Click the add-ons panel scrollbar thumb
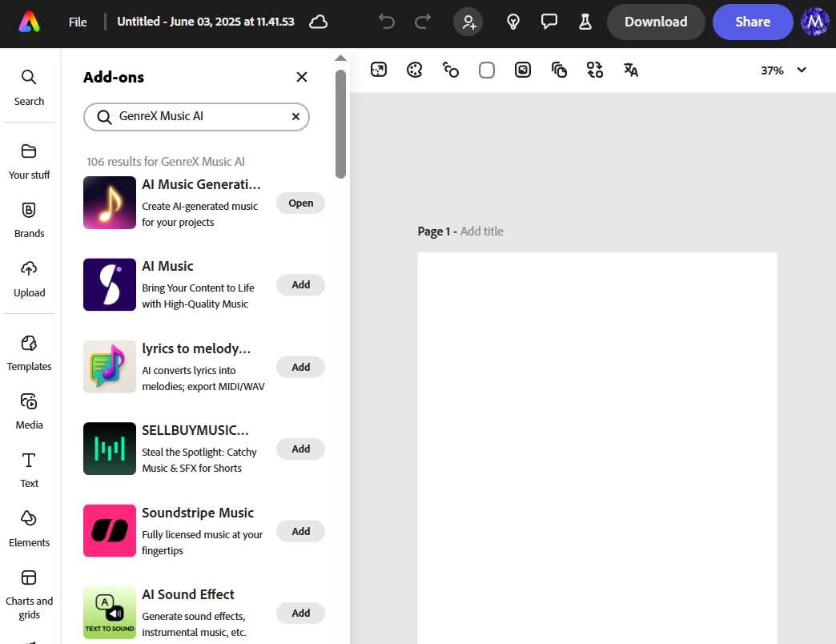 (340, 123)
